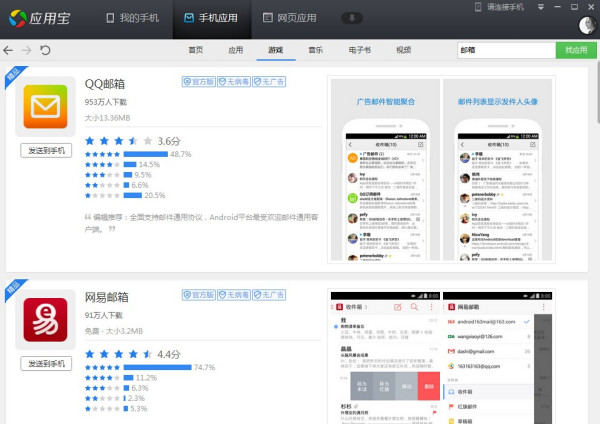This screenshot has width=600, height=424.
Task: Open QQ邮箱 screenshot 广告邮件智能聚合
Action: 385,170
